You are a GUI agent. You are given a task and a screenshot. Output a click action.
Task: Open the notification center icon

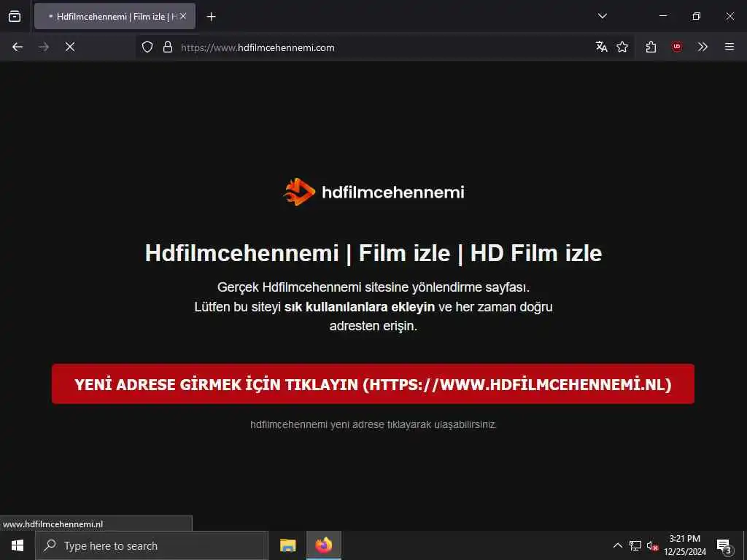click(724, 545)
